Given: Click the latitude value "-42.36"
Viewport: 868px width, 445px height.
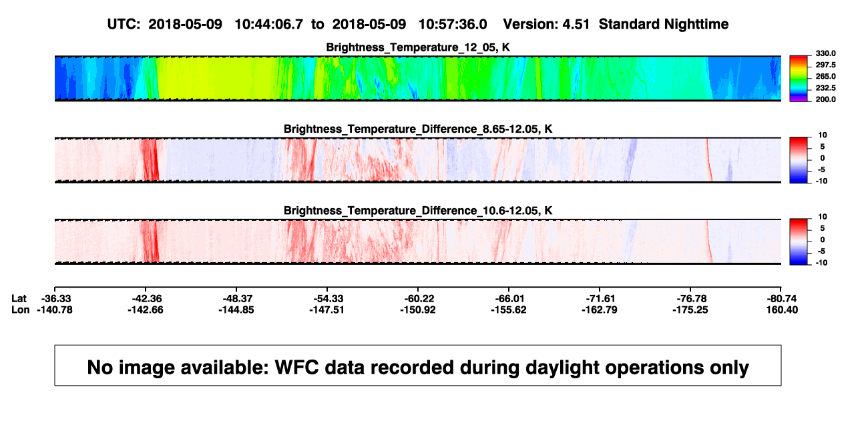Looking at the screenshot, I should coord(146,298).
